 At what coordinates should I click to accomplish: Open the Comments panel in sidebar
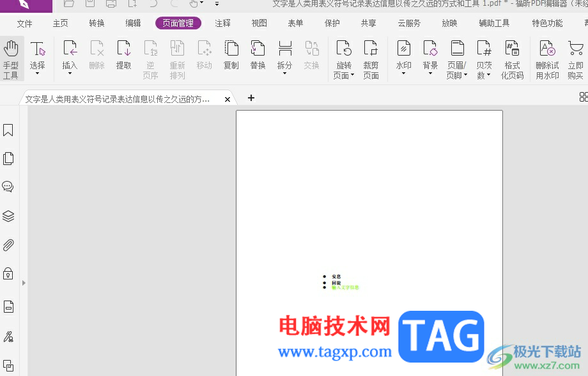click(8, 187)
